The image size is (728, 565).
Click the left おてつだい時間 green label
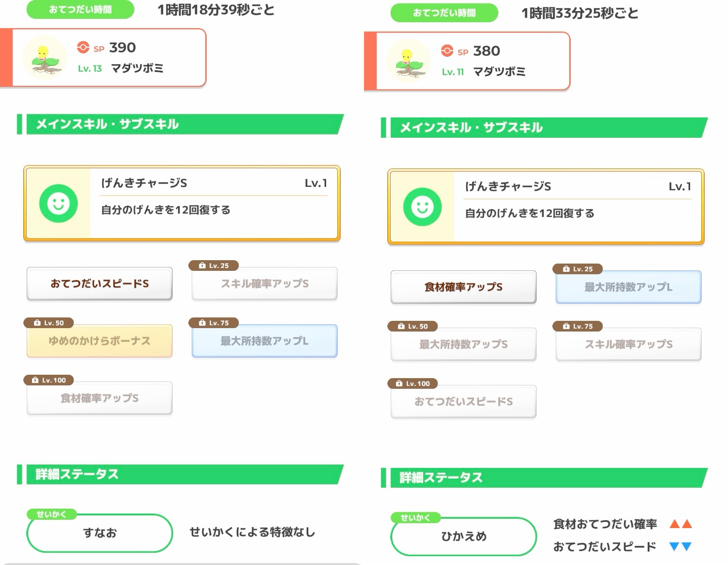[x=80, y=10]
